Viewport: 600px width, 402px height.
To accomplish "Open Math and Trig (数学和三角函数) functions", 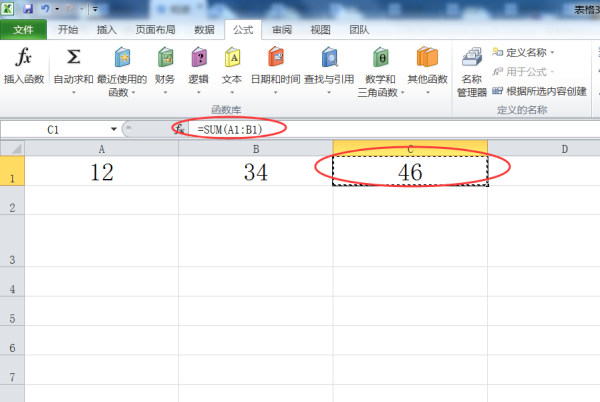I will coord(380,71).
